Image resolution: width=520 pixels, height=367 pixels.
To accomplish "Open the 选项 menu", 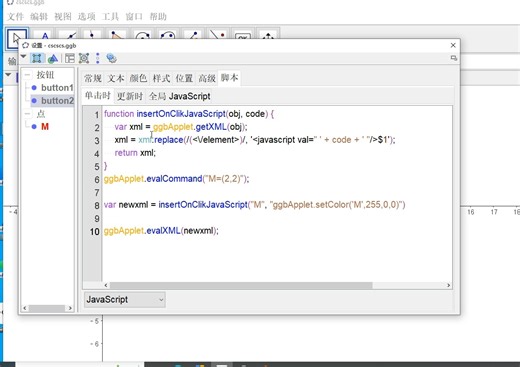I will pyautogui.click(x=87, y=16).
